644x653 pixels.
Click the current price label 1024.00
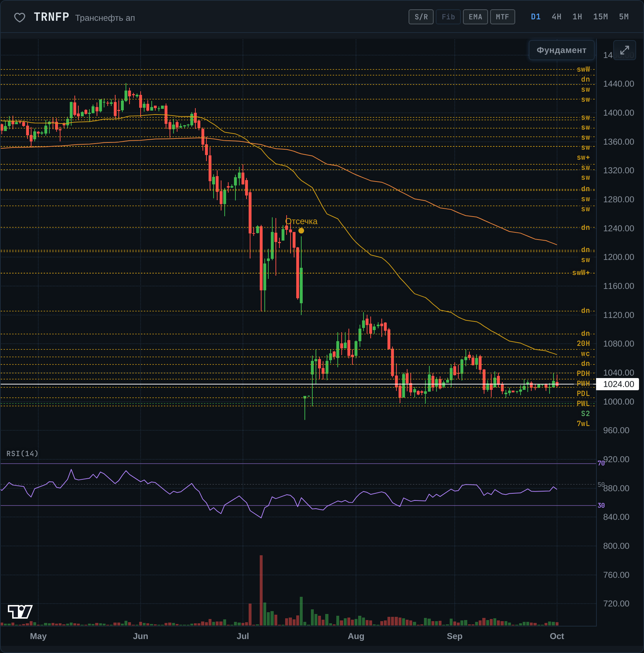[x=618, y=384]
